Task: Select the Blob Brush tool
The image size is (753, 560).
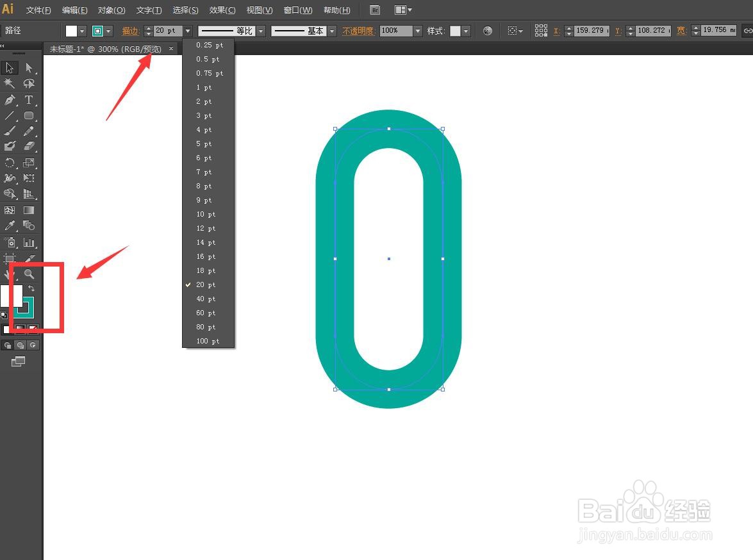Action: 10,146
